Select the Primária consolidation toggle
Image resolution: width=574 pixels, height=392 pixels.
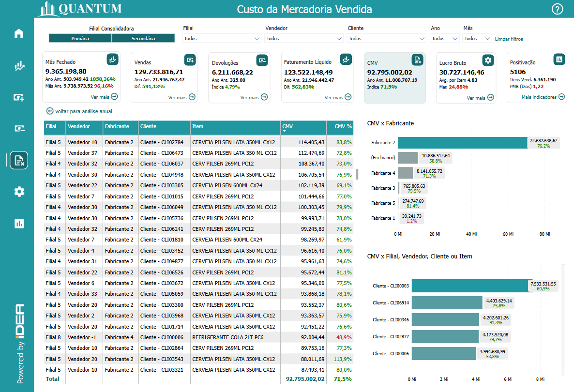[80, 38]
